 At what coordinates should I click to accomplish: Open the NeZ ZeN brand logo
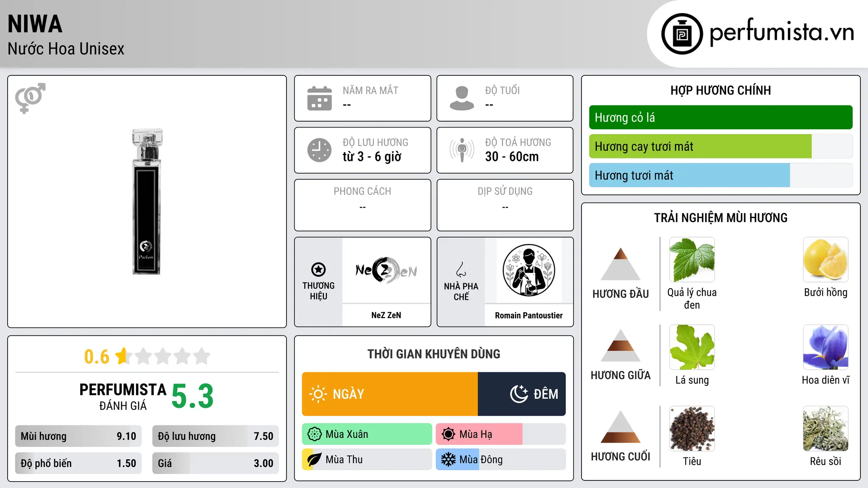[386, 270]
